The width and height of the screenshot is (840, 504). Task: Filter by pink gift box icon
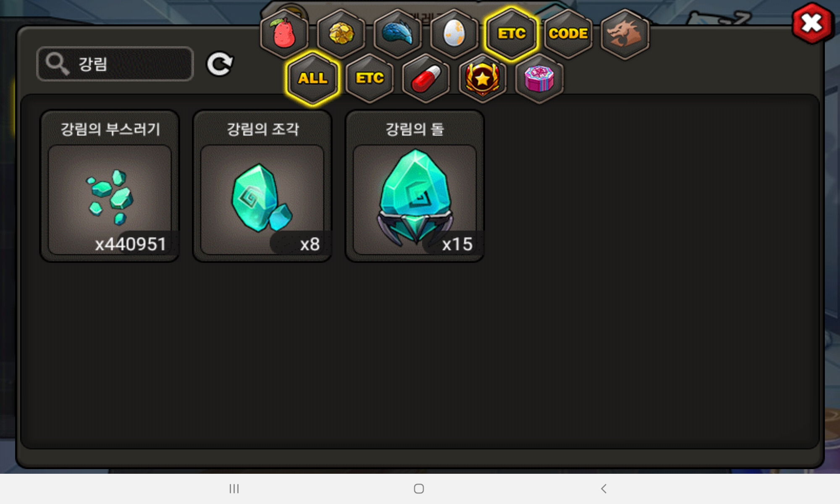click(x=539, y=78)
